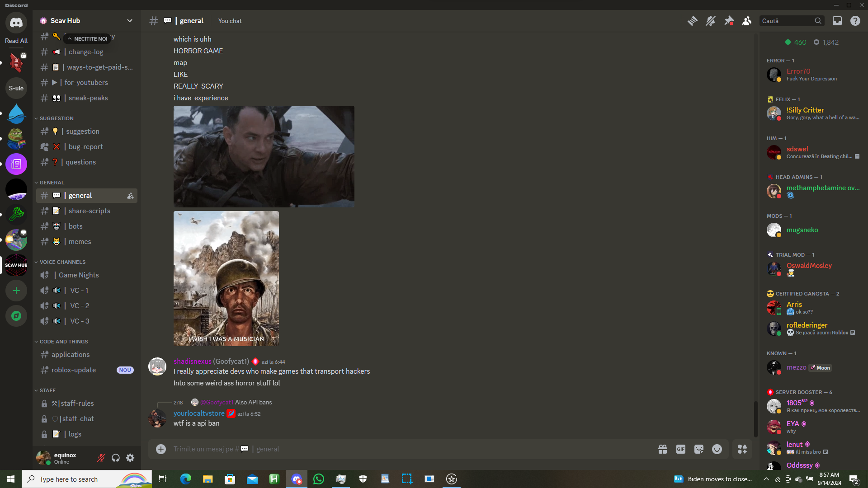
Task: Toggle deafen headphones in user panel
Action: coord(116,458)
